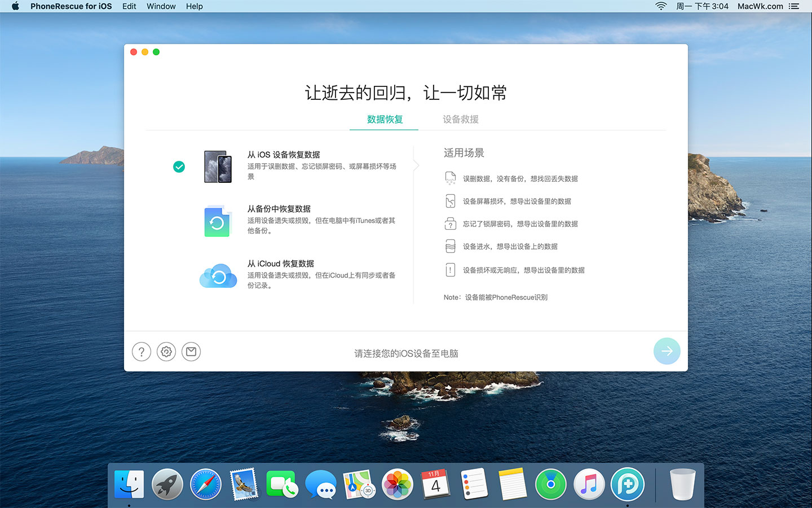812x508 pixels.
Task: Open the Help menu
Action: pyautogui.click(x=195, y=6)
